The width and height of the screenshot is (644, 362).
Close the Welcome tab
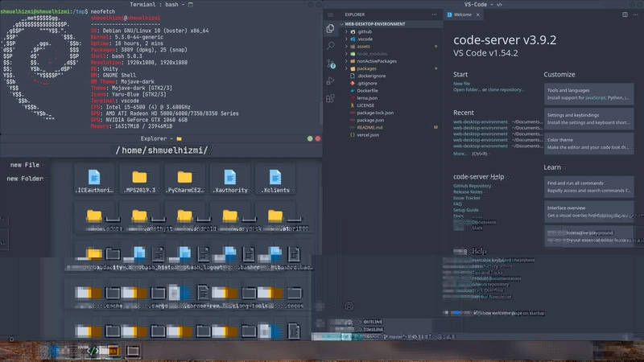pos(477,14)
